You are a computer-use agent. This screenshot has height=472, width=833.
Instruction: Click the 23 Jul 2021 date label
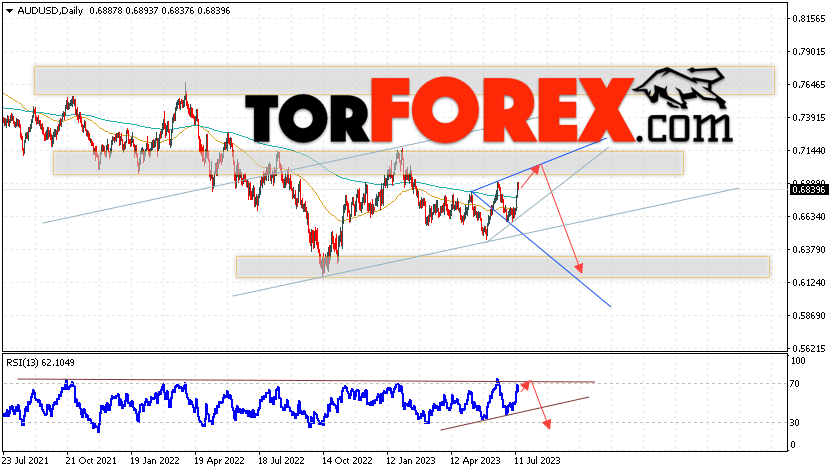click(25, 460)
